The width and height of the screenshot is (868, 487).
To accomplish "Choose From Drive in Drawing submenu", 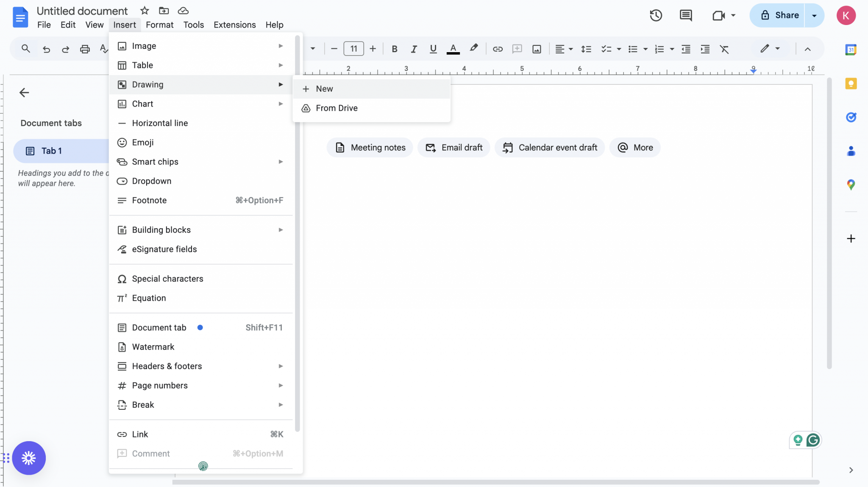I will (x=336, y=108).
